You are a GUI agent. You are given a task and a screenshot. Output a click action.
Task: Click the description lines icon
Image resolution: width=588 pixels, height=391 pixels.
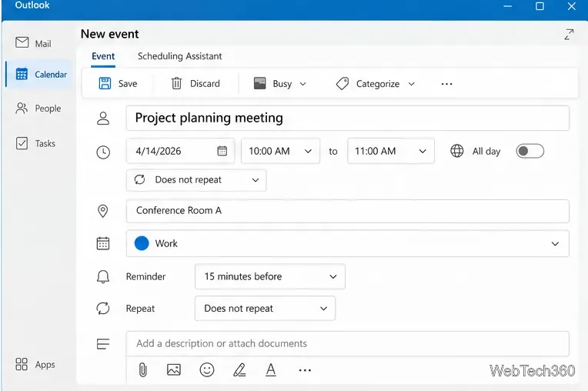pyautogui.click(x=103, y=343)
